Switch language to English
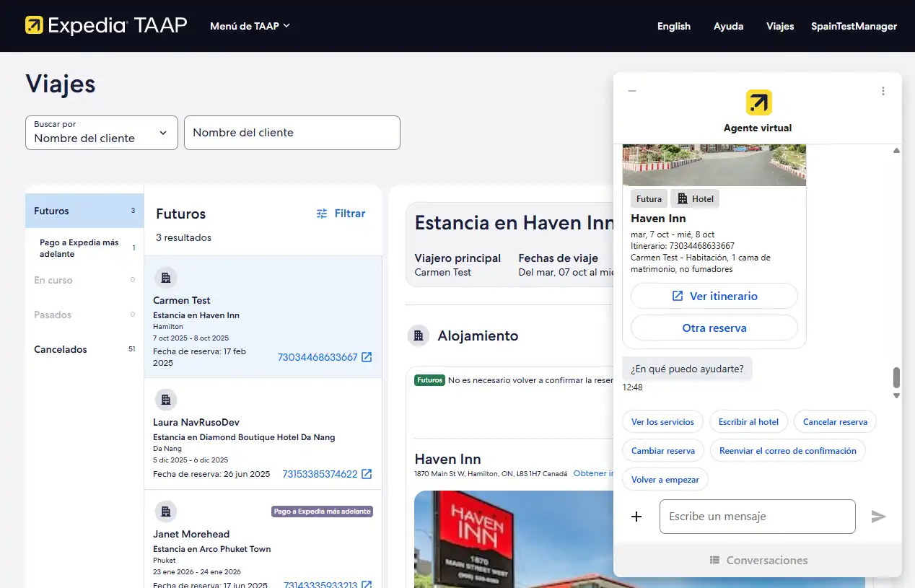915x588 pixels. (674, 26)
